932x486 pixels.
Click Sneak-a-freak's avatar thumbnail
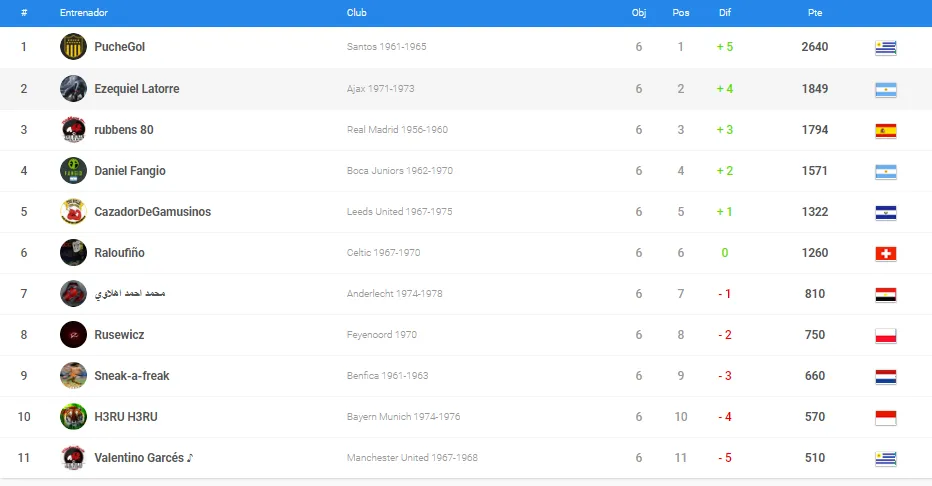pyautogui.click(x=73, y=375)
